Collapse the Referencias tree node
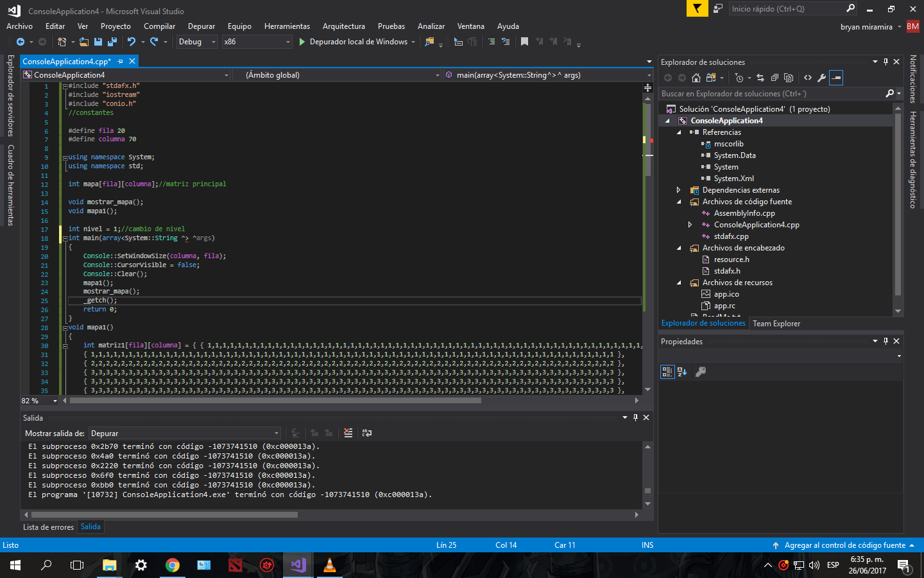The image size is (924, 578). pos(679,132)
